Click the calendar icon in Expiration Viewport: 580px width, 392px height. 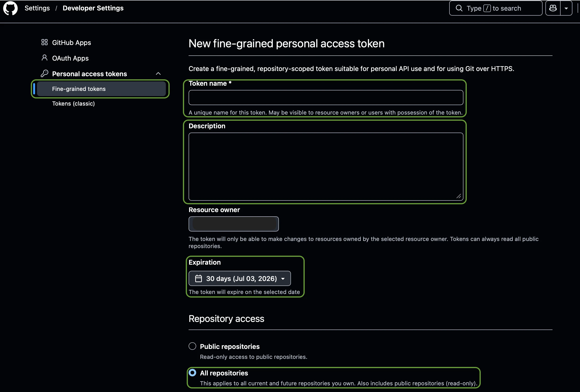click(198, 279)
